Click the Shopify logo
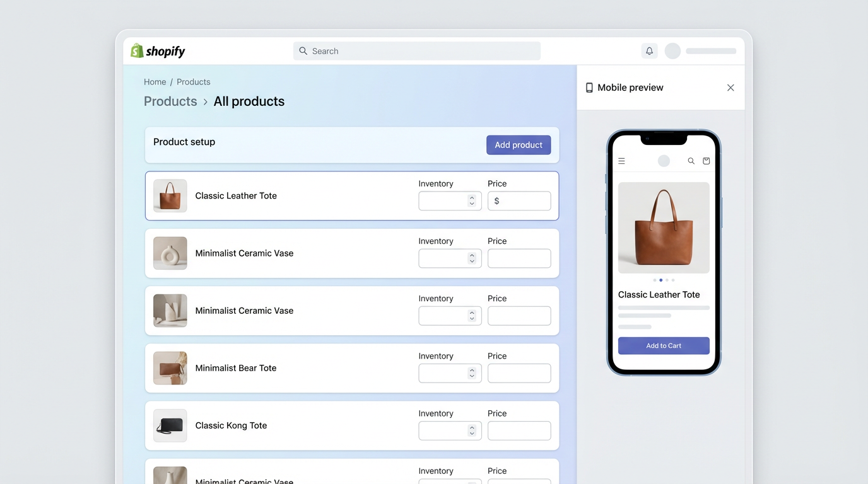 [157, 50]
